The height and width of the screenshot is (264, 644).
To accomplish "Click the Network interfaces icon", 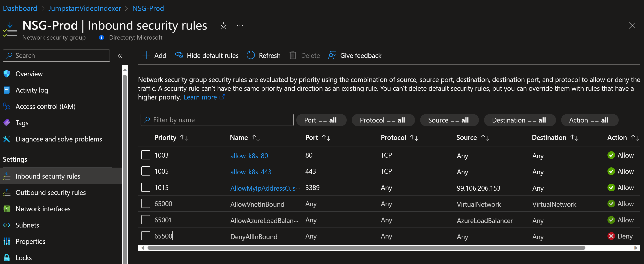I will point(7,209).
